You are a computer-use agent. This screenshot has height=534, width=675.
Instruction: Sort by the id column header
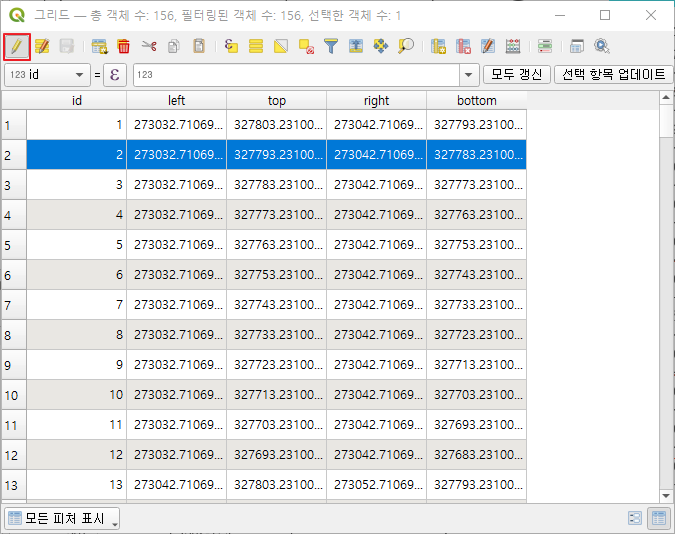(x=77, y=100)
